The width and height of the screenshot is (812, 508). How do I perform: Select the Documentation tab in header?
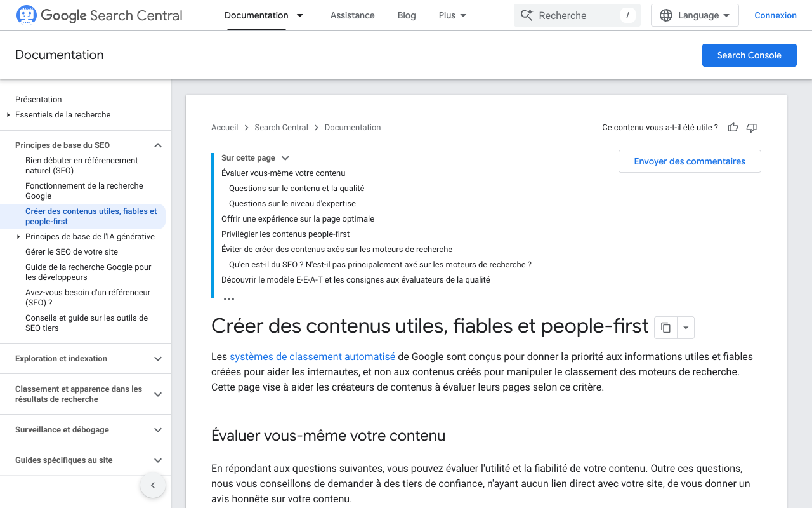click(256, 15)
